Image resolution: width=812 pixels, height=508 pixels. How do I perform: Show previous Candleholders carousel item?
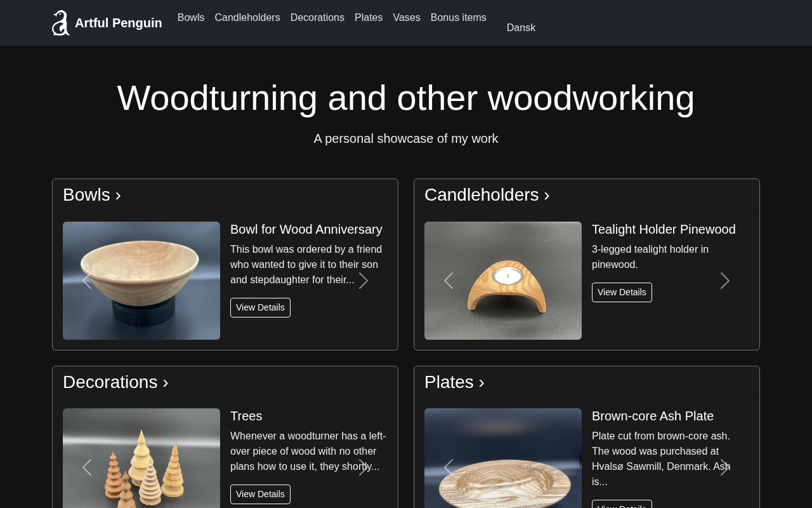pyautogui.click(x=449, y=281)
